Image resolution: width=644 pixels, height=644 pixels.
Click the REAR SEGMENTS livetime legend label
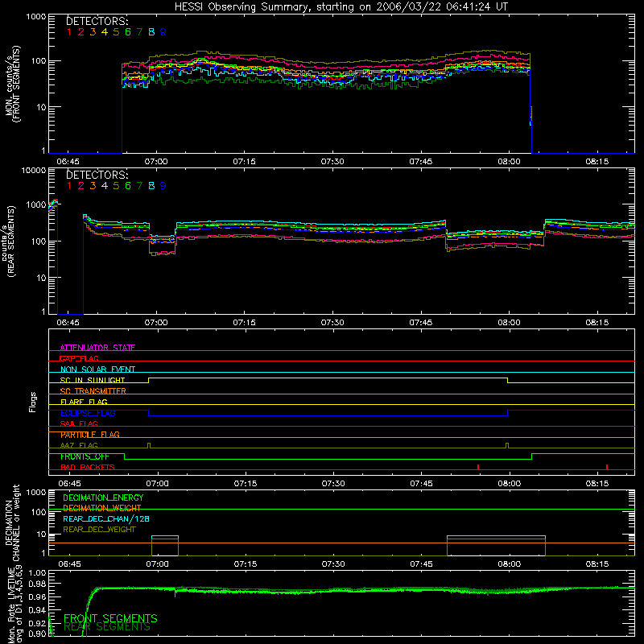coord(107,627)
